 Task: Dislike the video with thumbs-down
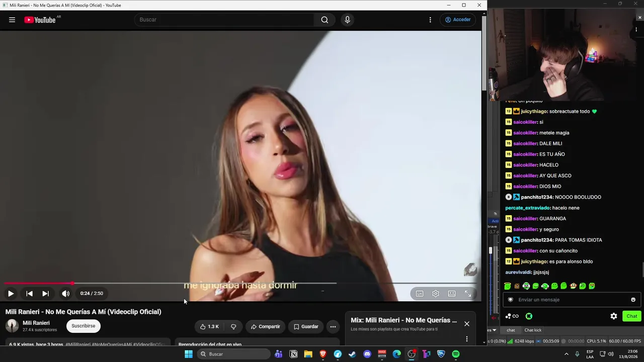[x=233, y=327]
